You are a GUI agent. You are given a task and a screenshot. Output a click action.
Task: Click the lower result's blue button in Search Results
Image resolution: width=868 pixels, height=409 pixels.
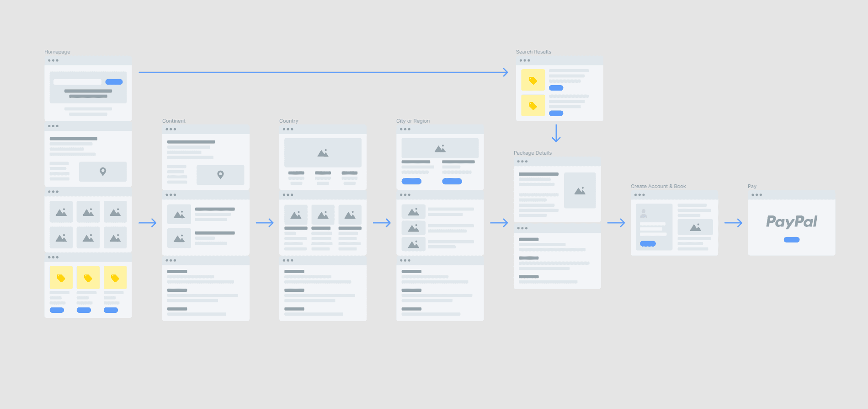(556, 113)
